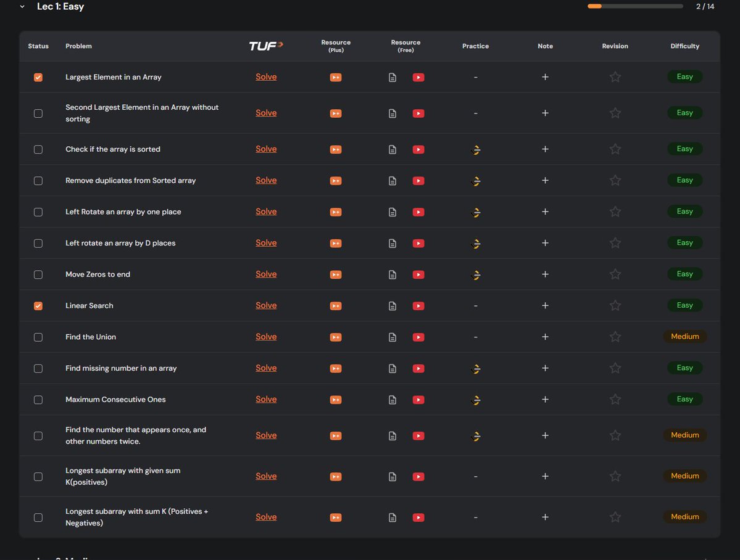Tick checkbox for Longest subarray Positives + Negatives
740x560 pixels.
click(38, 517)
